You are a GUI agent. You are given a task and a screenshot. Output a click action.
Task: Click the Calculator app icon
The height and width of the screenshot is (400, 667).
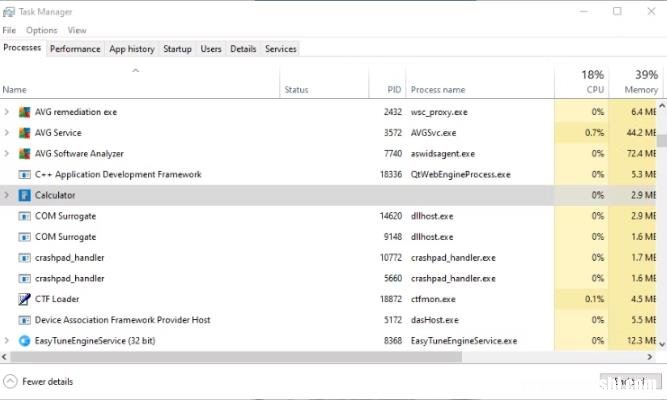(25, 195)
